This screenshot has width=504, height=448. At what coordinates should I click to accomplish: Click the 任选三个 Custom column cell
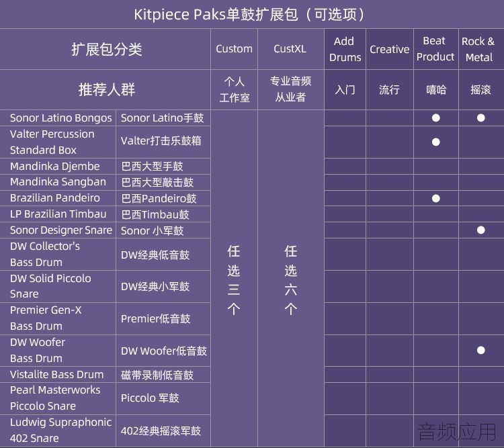click(234, 279)
